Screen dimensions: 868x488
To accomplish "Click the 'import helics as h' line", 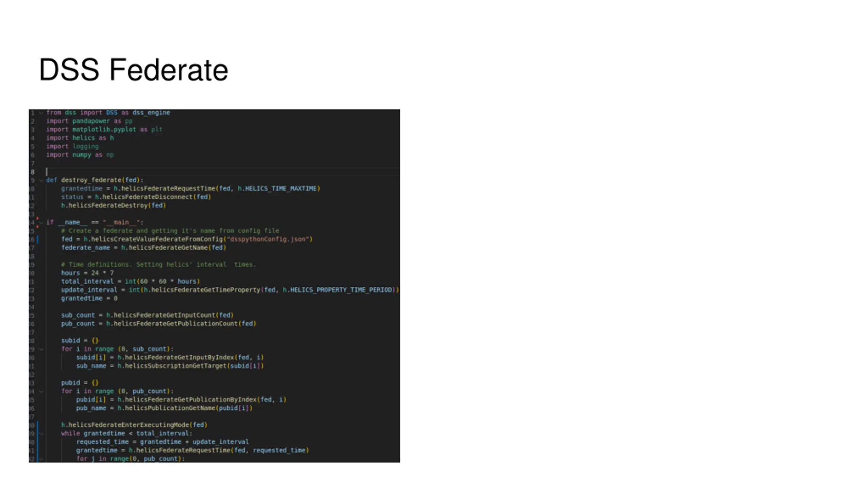I will pyautogui.click(x=80, y=138).
